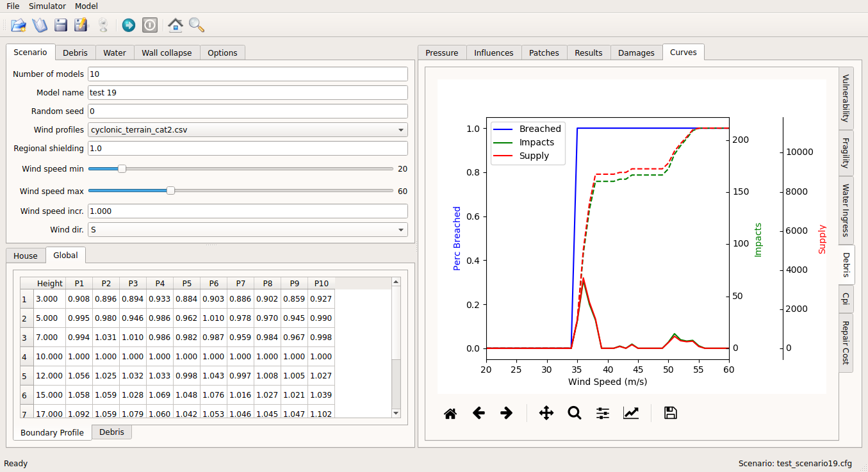
Task: Click the Model name field
Action: [x=247, y=92]
